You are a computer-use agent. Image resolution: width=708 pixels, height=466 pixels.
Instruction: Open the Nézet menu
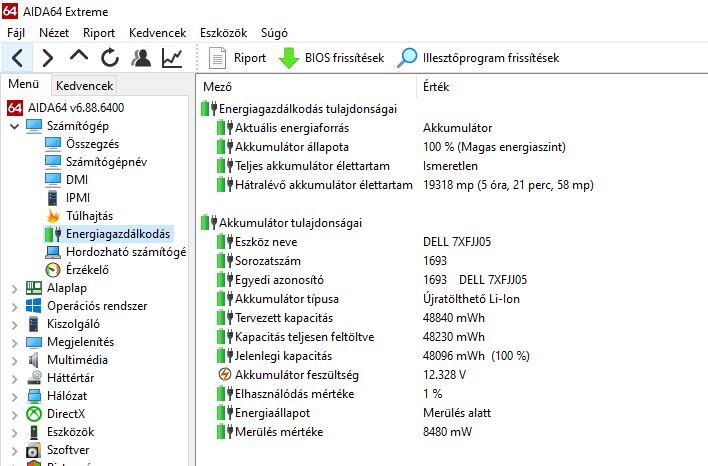coord(54,33)
